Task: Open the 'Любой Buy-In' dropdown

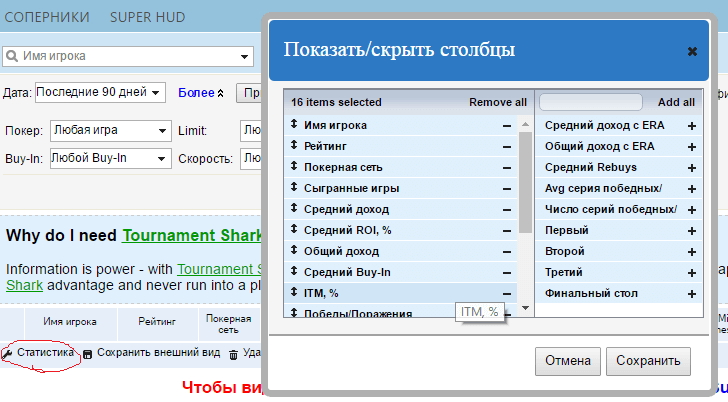Action: 109,158
